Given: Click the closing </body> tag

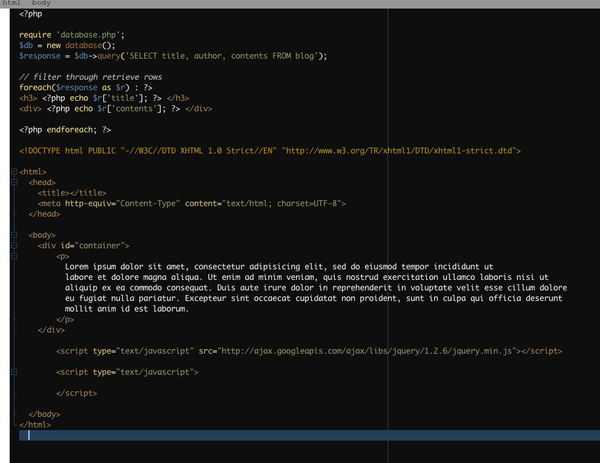Looking at the screenshot, I should pyautogui.click(x=44, y=414).
